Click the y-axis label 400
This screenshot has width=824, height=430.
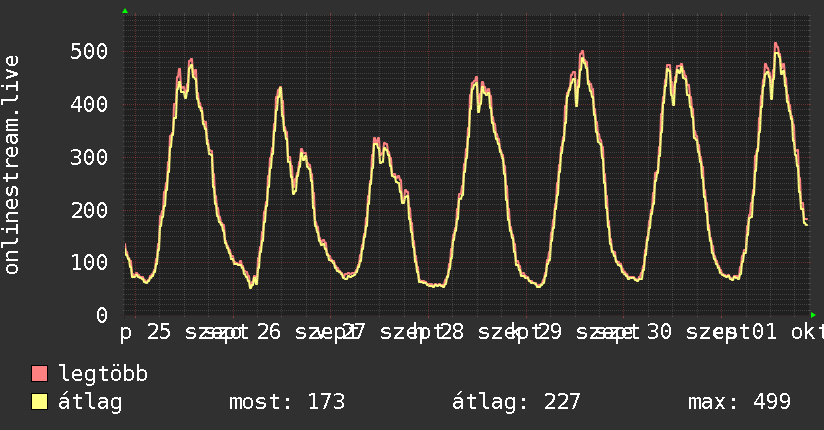[89, 104]
